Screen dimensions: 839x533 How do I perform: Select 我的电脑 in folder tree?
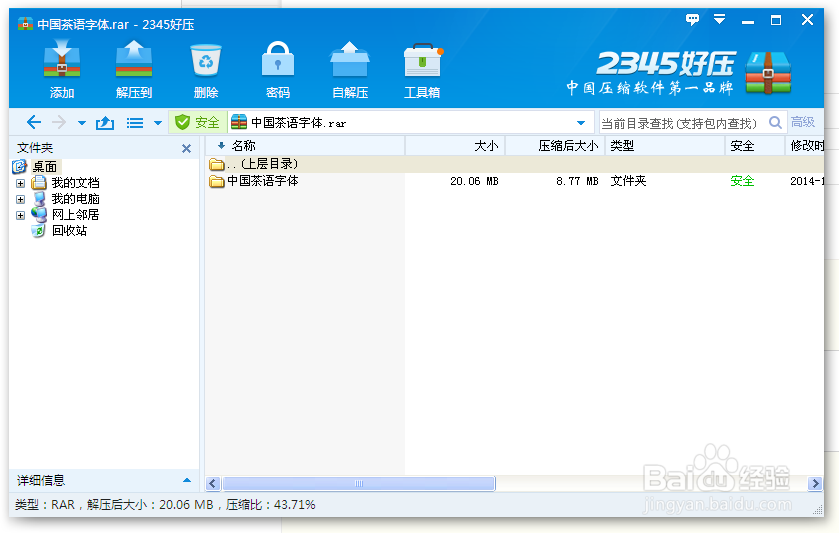(x=75, y=199)
